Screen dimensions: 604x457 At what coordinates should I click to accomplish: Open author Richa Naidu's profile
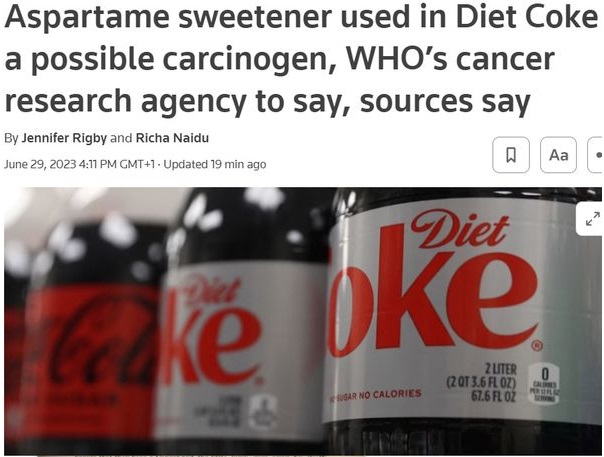[172, 138]
